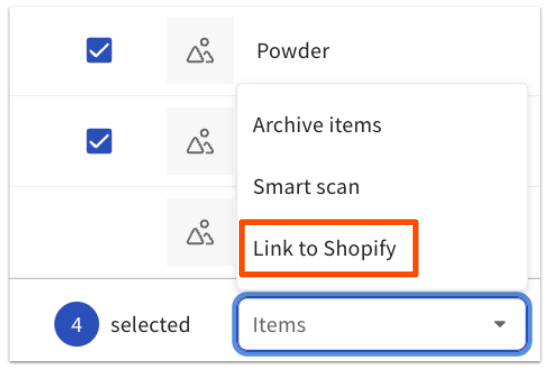Click the unchecked checkbox cell in third row
548x370 pixels.
click(x=99, y=232)
